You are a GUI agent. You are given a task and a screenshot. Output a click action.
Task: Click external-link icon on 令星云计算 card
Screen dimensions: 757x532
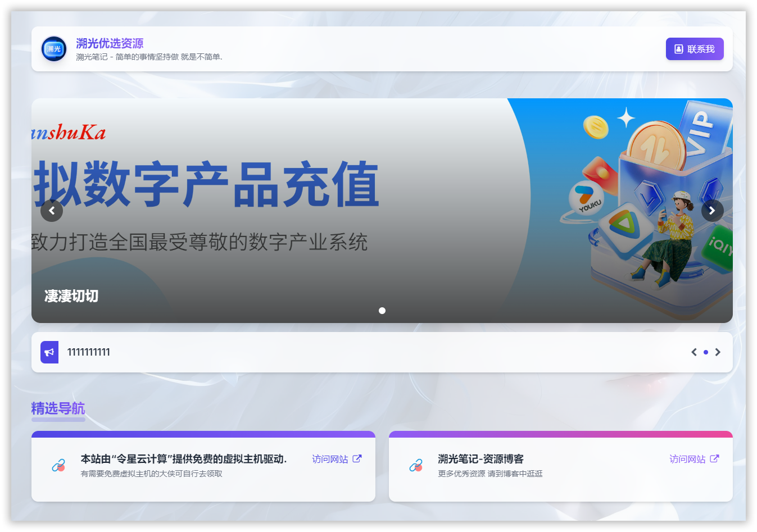pyautogui.click(x=357, y=459)
